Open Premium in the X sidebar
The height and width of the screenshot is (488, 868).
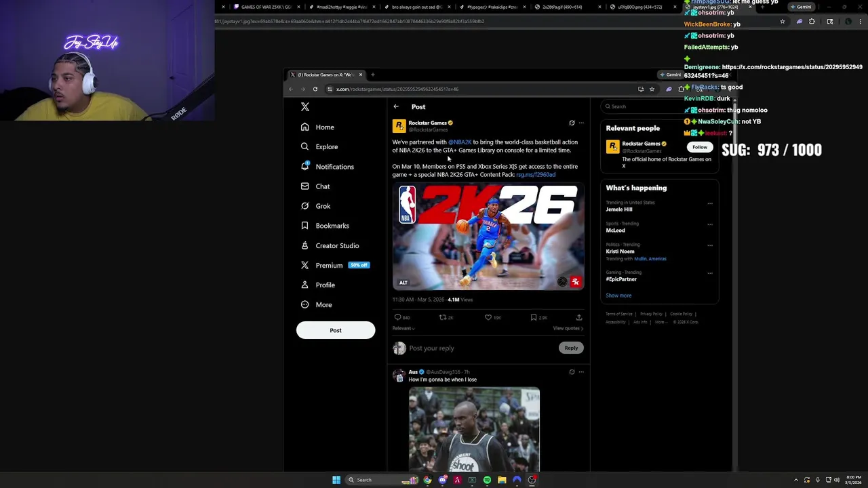pos(335,265)
